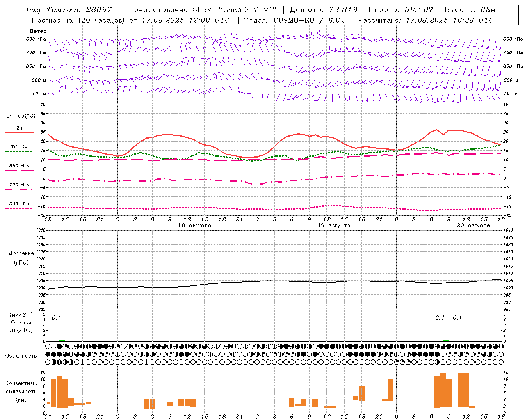Image resolution: width=525 pixels, height=420 pixels.
Task: Click the green dashed Td legend line
Action: [x=18, y=151]
